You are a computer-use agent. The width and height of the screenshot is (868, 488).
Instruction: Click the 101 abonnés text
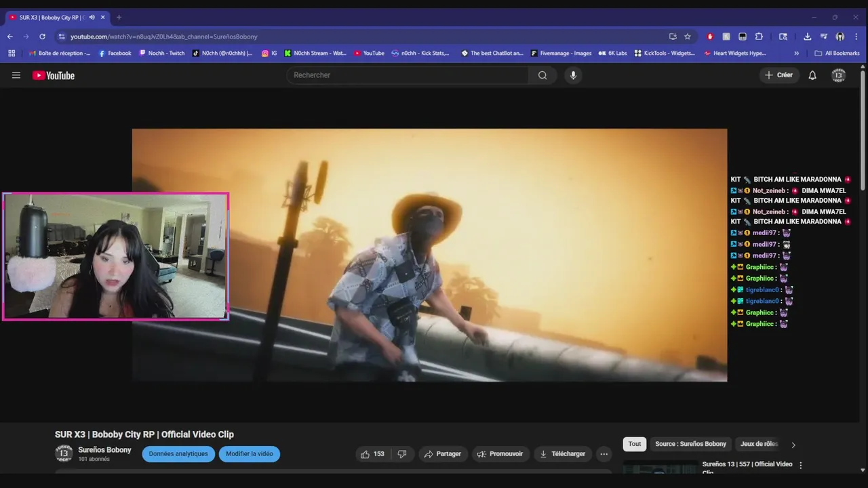94,460
